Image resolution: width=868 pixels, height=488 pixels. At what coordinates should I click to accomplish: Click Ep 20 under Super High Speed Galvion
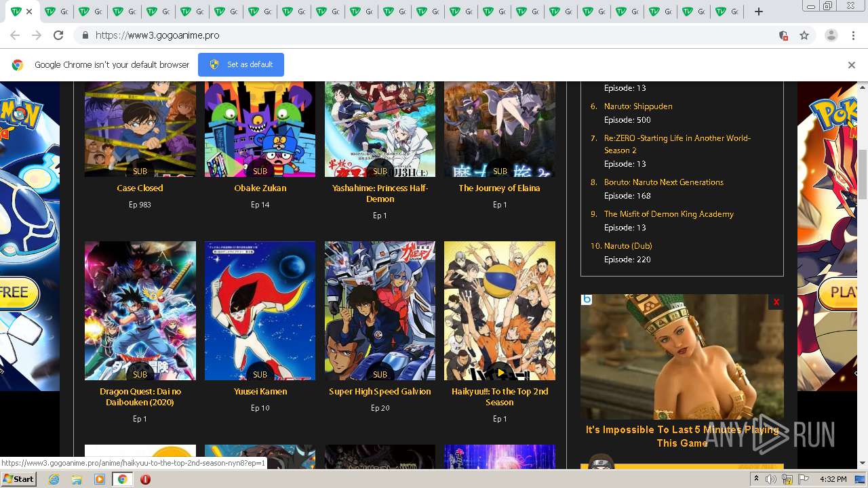click(x=380, y=408)
